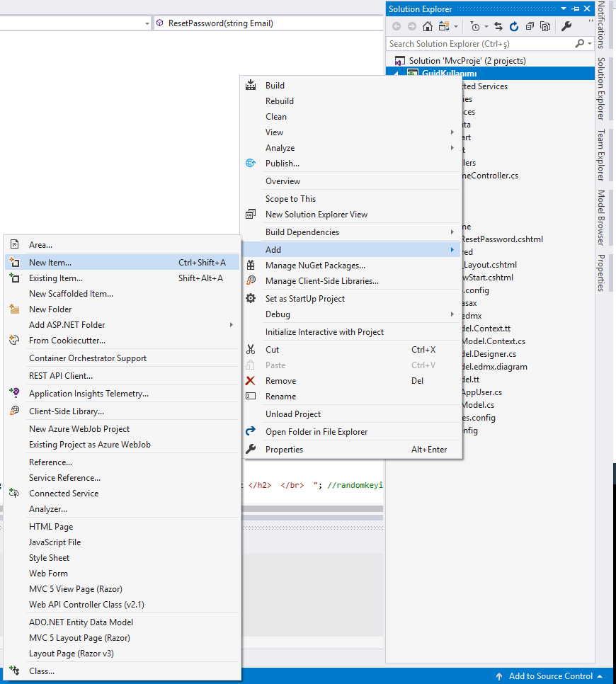Click the Publish globe icon
Screen dimensions: 616x684
[x=251, y=163]
